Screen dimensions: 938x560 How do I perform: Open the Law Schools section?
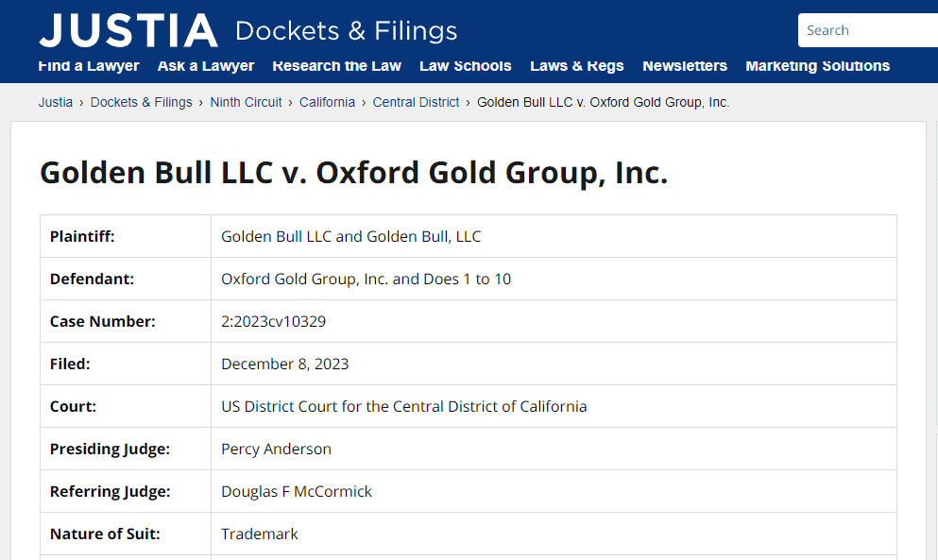(466, 66)
